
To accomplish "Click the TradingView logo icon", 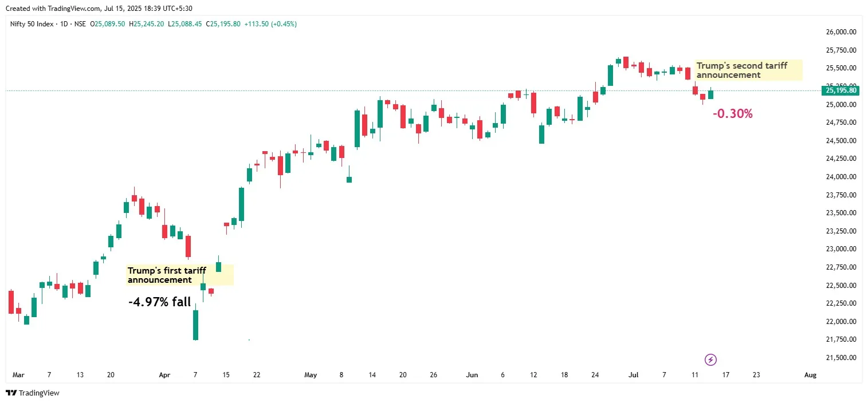I will pos(11,393).
